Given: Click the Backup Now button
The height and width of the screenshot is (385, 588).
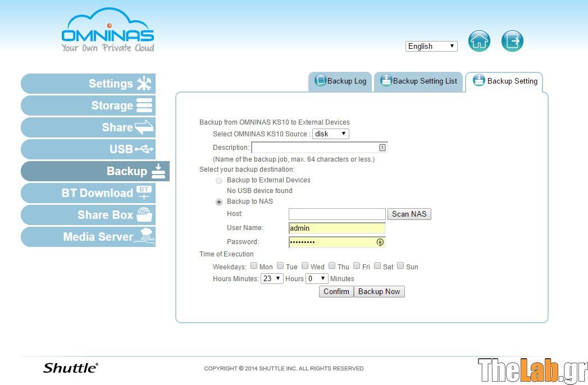Looking at the screenshot, I should 379,292.
